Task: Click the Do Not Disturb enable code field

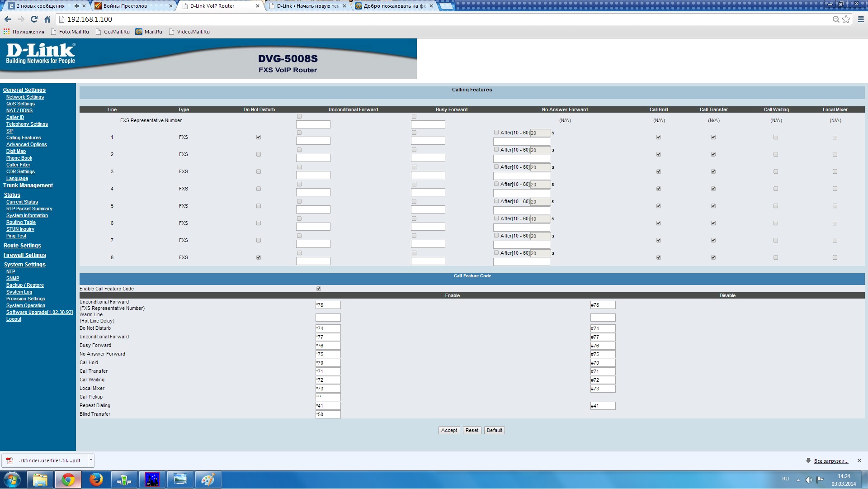Action: click(x=328, y=328)
